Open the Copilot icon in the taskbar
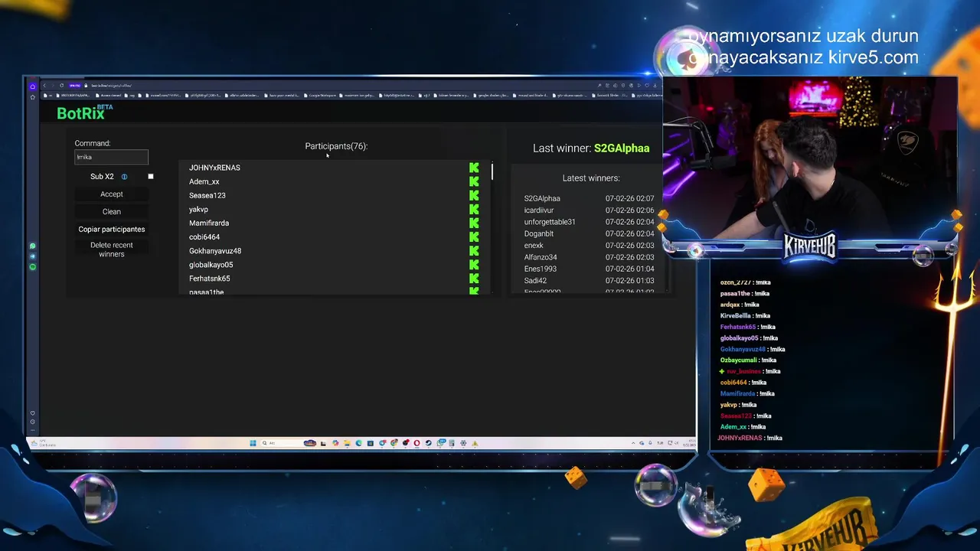Image resolution: width=980 pixels, height=551 pixels. (x=335, y=443)
